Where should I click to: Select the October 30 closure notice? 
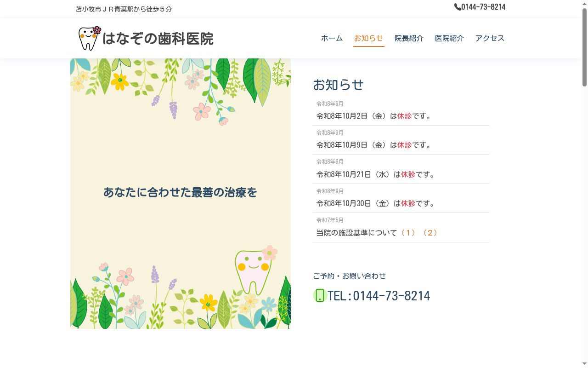376,203
